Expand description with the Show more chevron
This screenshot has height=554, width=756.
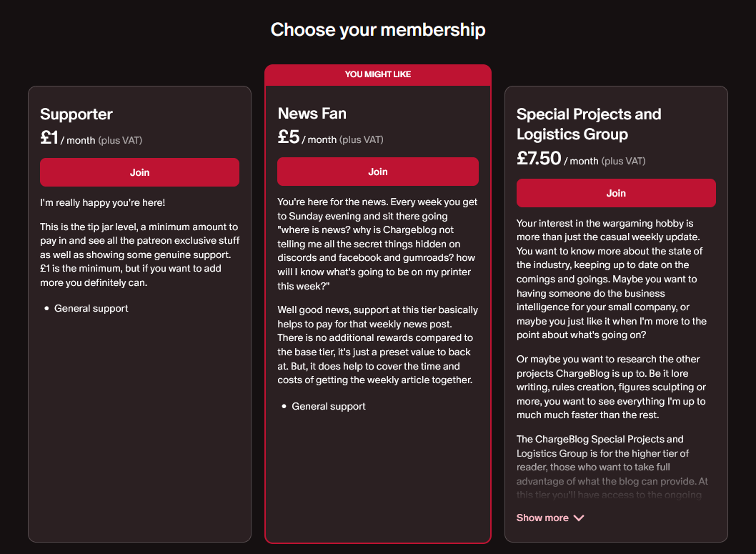[x=579, y=518]
